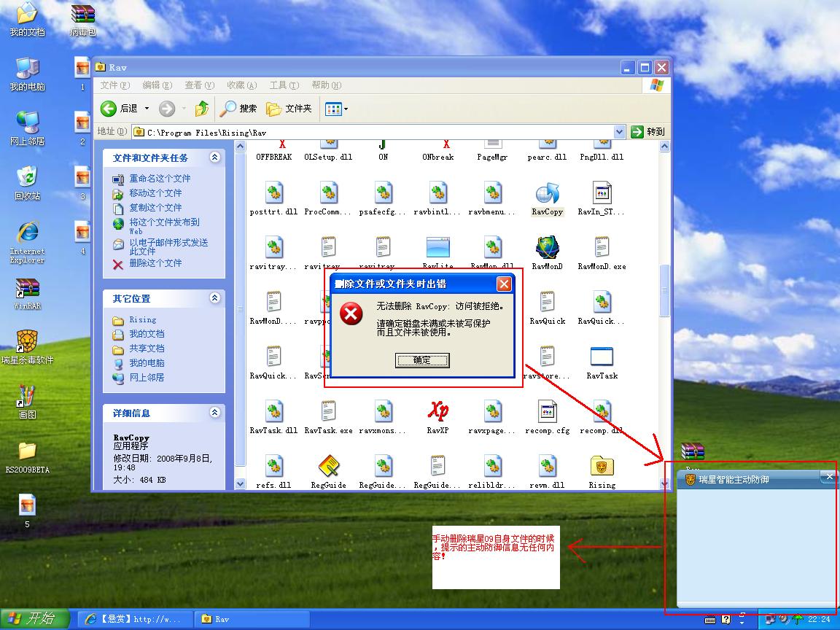This screenshot has height=630, width=840.
Task: Click the language bar keyboard icon
Action: tap(709, 620)
